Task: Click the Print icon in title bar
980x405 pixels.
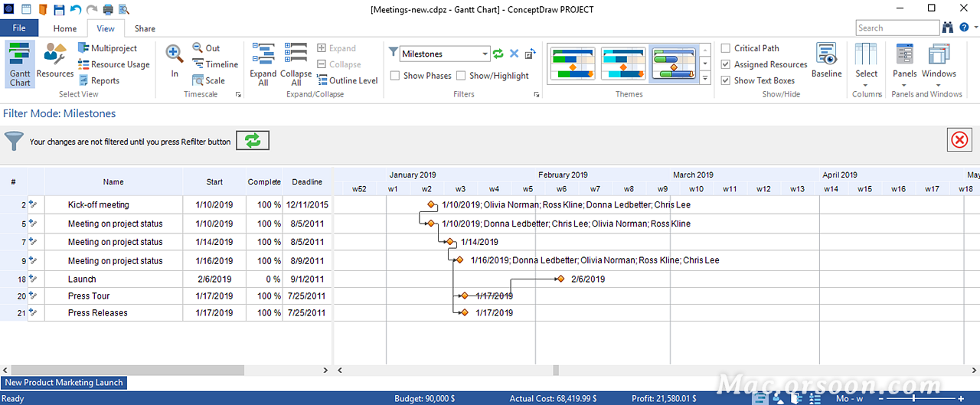Action: point(108,10)
